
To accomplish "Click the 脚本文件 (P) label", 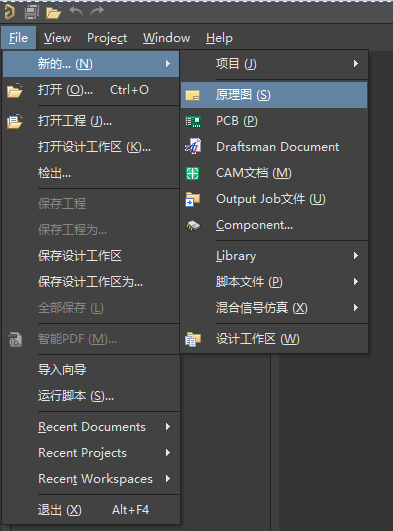I will 249,282.
